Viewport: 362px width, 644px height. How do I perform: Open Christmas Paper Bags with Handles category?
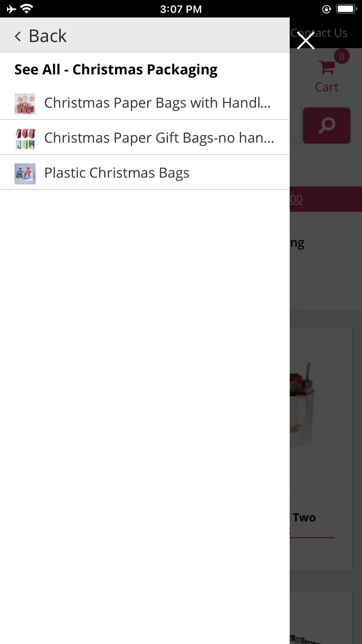click(x=145, y=103)
